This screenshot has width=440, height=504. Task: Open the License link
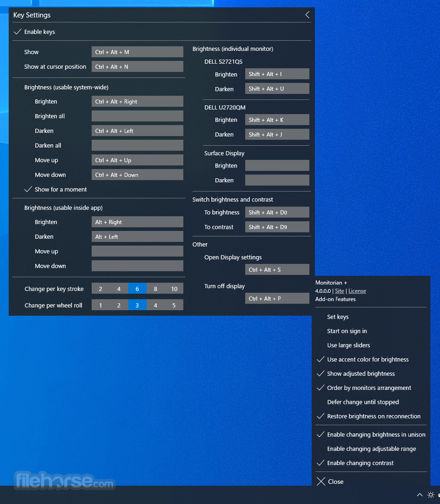[x=357, y=291]
